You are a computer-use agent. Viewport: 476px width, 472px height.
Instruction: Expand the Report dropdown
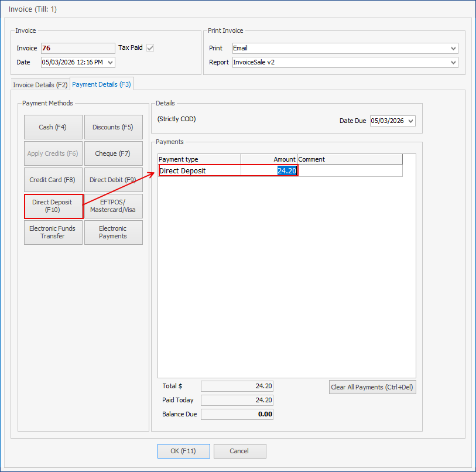[x=453, y=63]
